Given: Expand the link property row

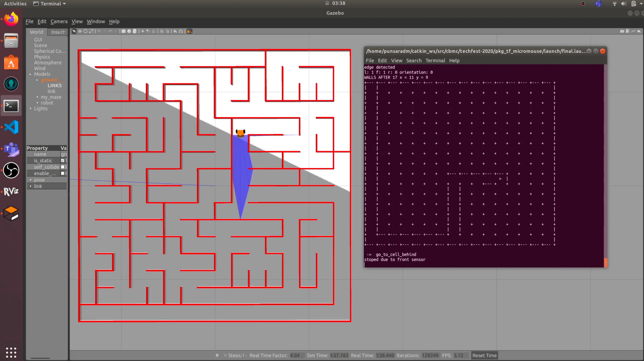Looking at the screenshot, I should 31,186.
